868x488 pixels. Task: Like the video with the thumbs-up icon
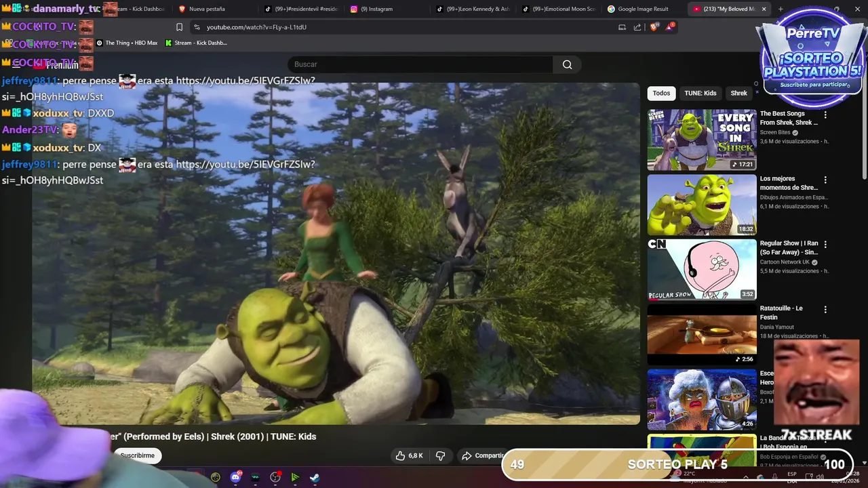(400, 455)
